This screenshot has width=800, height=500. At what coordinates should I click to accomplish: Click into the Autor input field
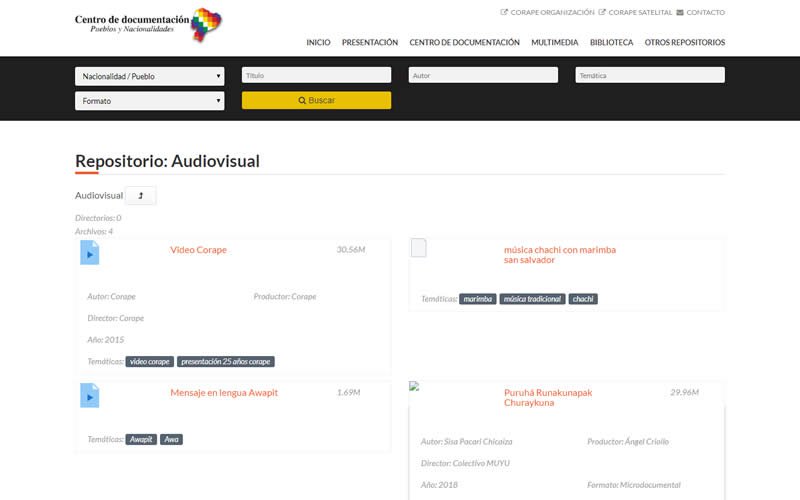pyautogui.click(x=483, y=75)
